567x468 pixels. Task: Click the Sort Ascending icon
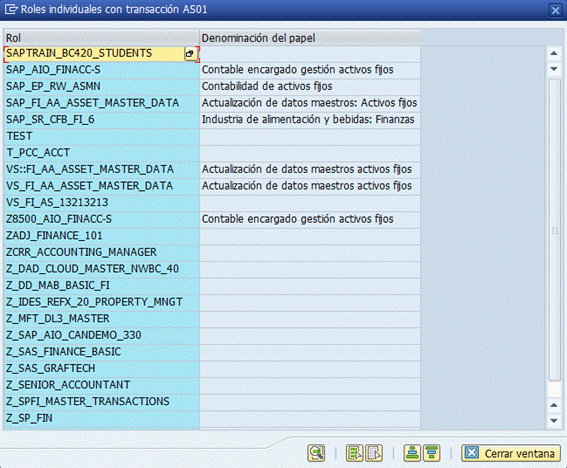(x=412, y=453)
